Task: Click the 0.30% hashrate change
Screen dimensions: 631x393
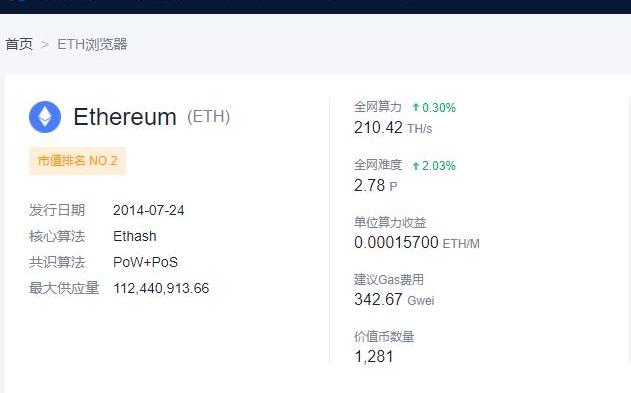Action: click(x=439, y=107)
